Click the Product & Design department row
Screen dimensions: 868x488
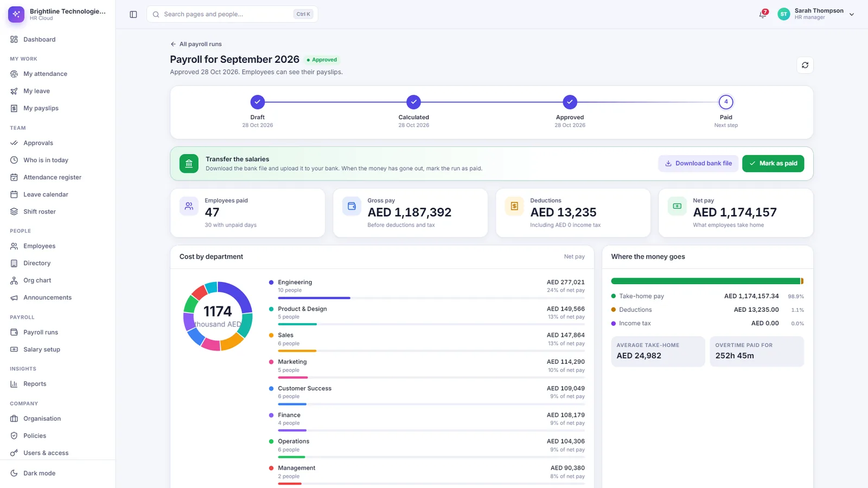click(x=427, y=316)
